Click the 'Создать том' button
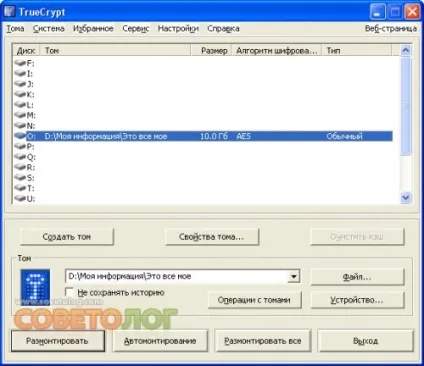The height and width of the screenshot is (366, 424). click(x=67, y=237)
